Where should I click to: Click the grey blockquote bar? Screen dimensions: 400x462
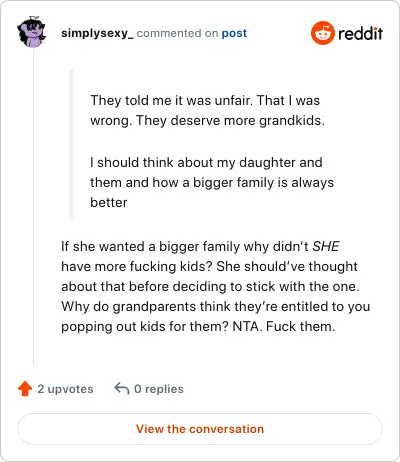click(71, 145)
